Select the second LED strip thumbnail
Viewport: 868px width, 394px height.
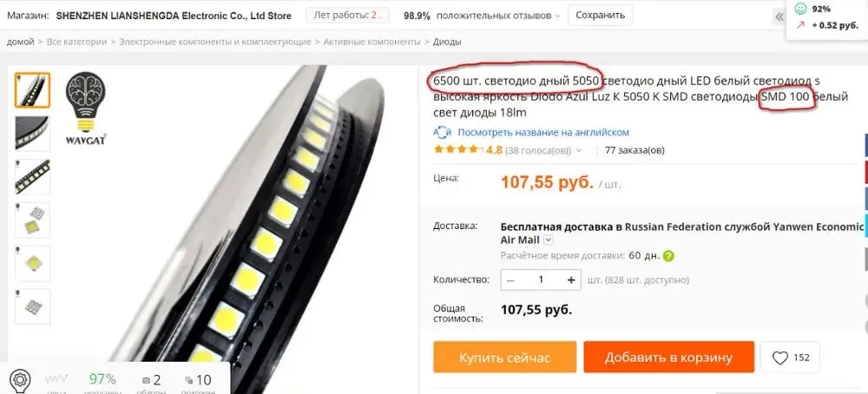pos(32,134)
